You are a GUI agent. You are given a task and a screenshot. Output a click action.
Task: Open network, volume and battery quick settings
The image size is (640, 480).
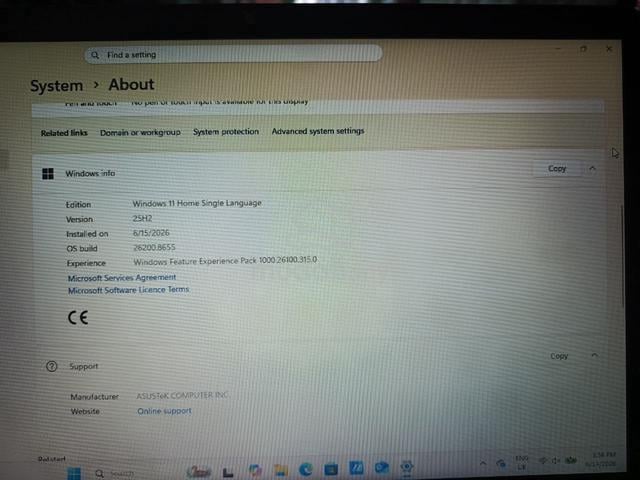click(x=557, y=460)
